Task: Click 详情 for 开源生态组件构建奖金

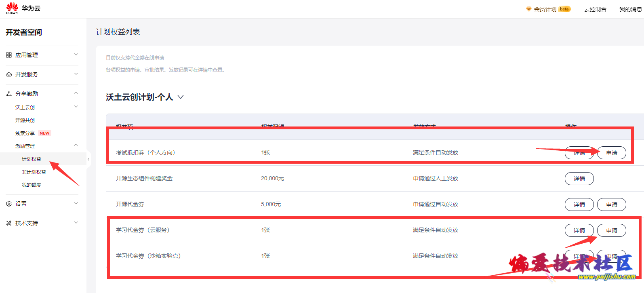Action: pos(579,179)
